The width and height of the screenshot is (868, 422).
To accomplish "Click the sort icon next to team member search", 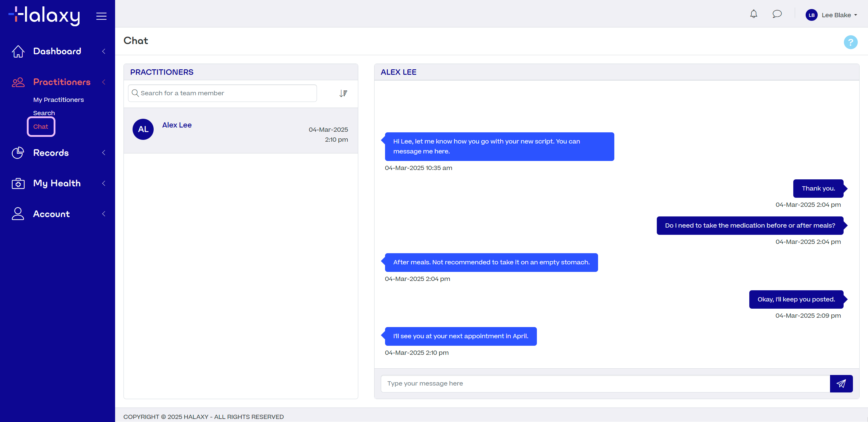I will point(343,93).
